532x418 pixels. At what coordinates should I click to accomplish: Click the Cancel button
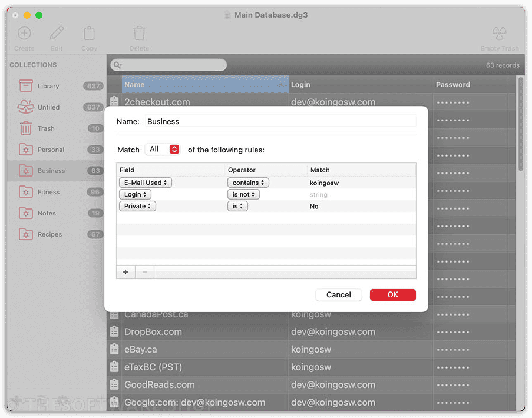339,294
